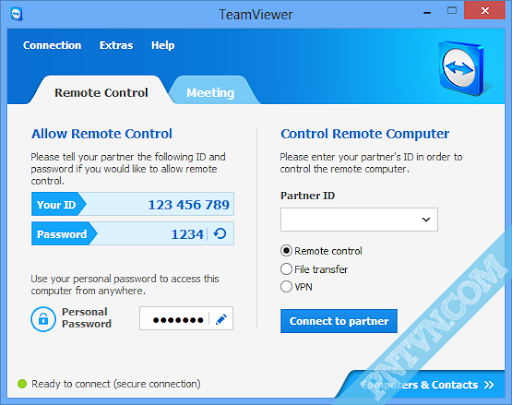Open the Help menu

[x=163, y=45]
